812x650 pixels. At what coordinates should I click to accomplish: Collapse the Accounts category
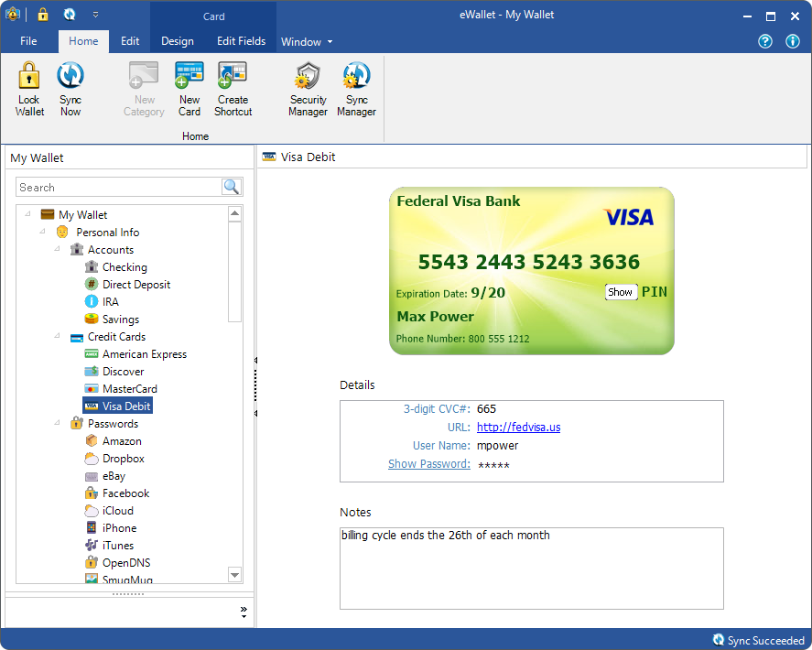click(x=57, y=249)
